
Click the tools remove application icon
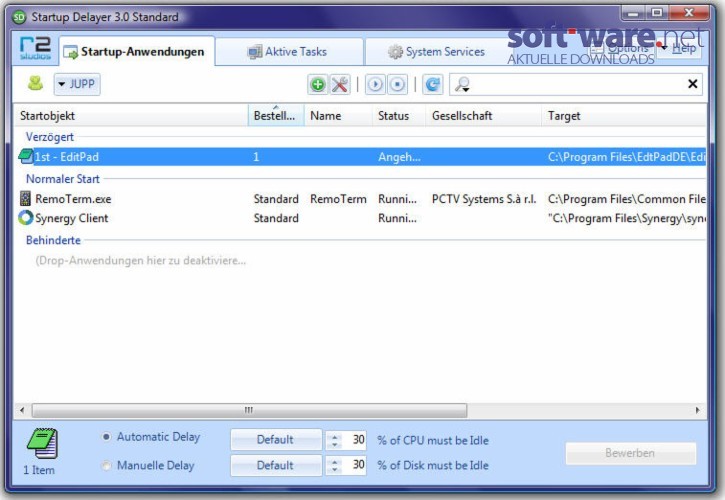tap(340, 85)
